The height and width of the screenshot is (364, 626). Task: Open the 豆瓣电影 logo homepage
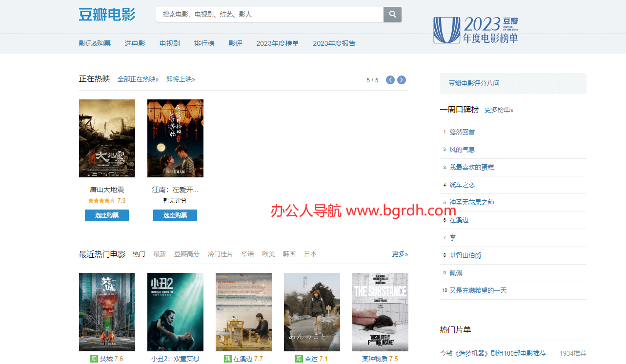[107, 15]
